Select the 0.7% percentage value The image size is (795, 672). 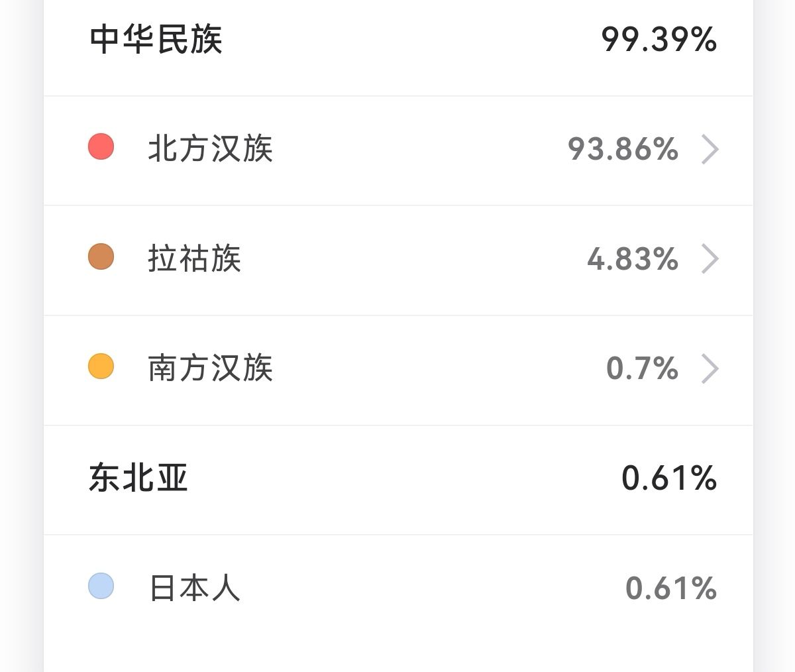[642, 369]
